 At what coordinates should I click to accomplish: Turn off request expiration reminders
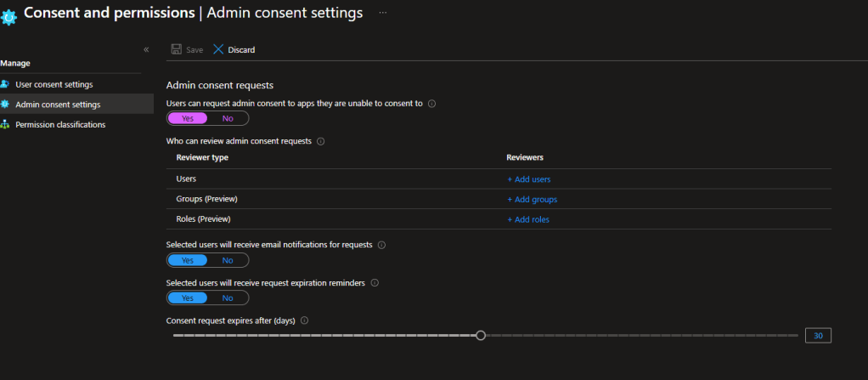click(x=228, y=298)
